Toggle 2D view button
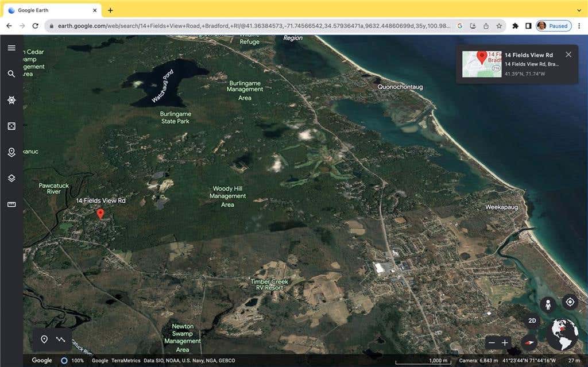This screenshot has width=588, height=367. pyautogui.click(x=532, y=320)
